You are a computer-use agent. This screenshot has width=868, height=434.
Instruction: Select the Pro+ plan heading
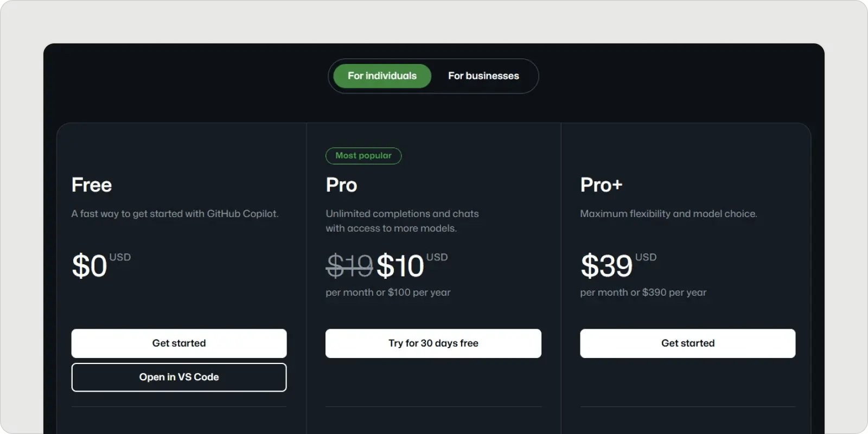[x=601, y=185]
